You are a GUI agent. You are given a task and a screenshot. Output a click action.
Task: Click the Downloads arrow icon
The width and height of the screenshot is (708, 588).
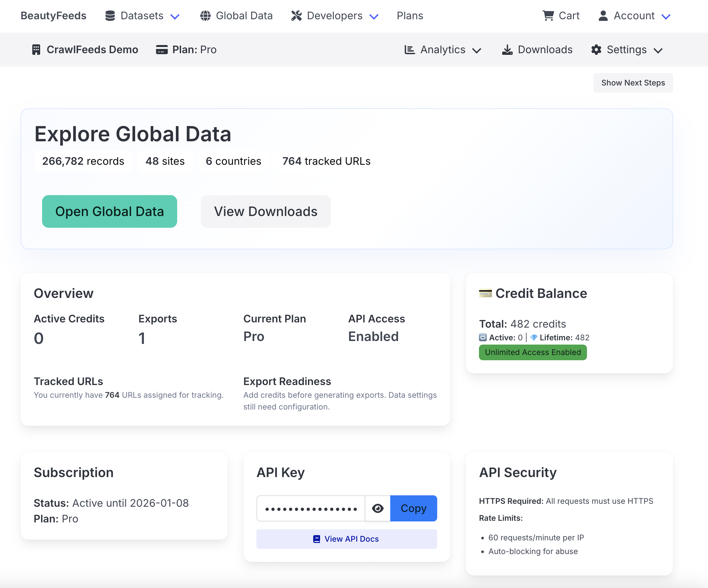[x=507, y=50]
